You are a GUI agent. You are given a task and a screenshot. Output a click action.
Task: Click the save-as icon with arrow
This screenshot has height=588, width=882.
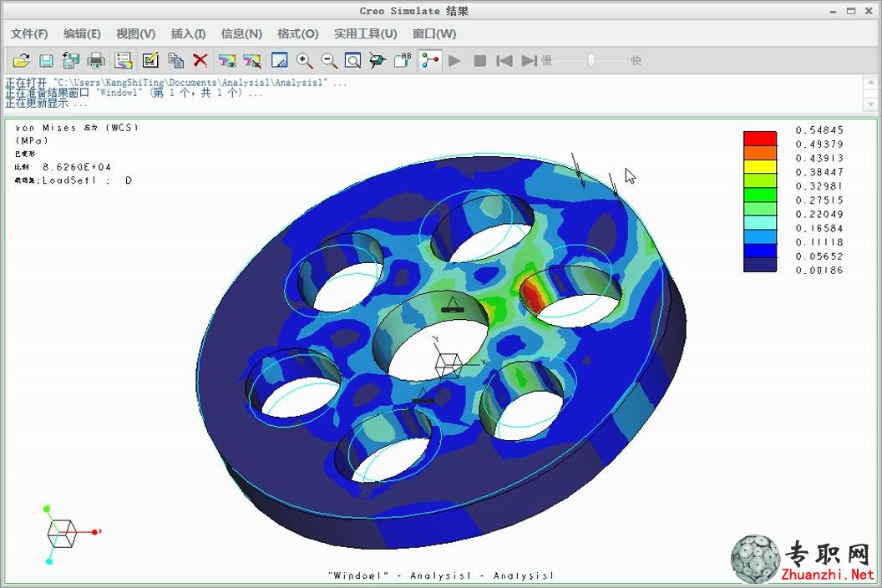tap(71, 60)
